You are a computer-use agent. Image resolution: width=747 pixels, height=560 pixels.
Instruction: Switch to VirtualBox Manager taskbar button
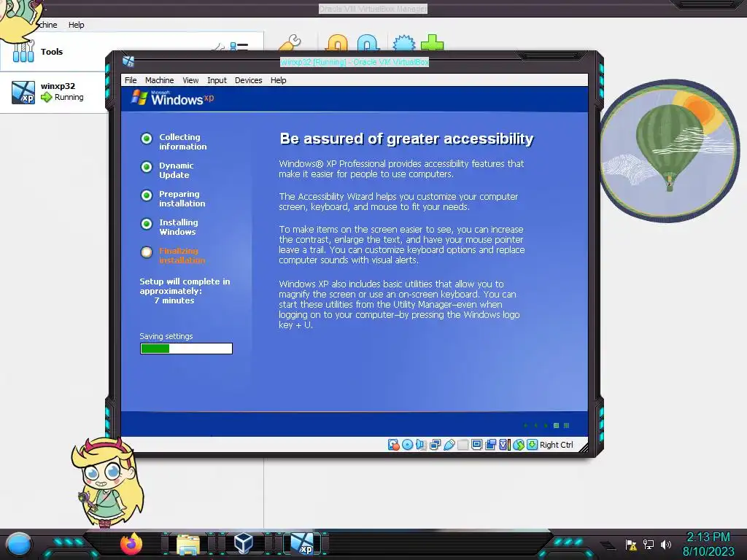(x=244, y=543)
